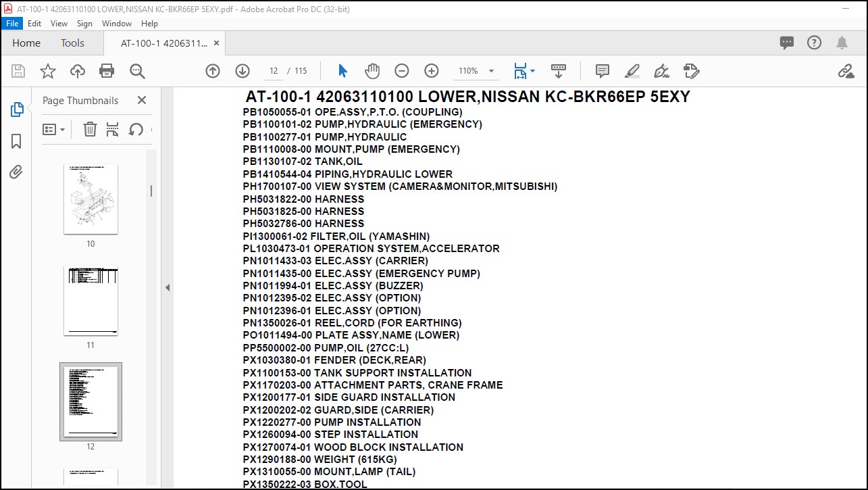
Task: Zoom in with the plus icon
Action: 432,71
